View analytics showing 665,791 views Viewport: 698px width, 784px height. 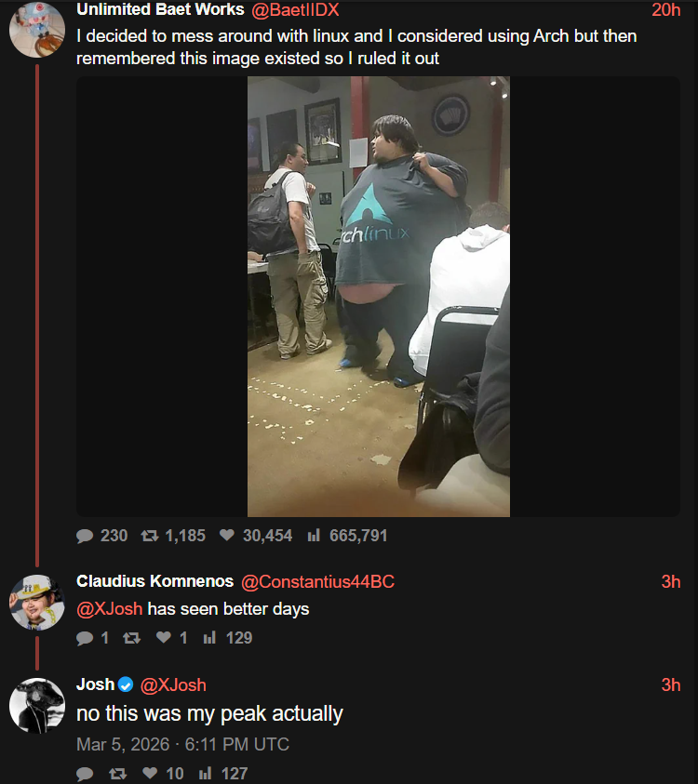tap(314, 536)
